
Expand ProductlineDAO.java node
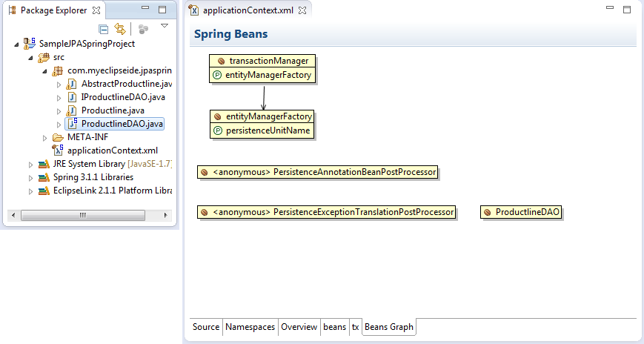[59, 125]
